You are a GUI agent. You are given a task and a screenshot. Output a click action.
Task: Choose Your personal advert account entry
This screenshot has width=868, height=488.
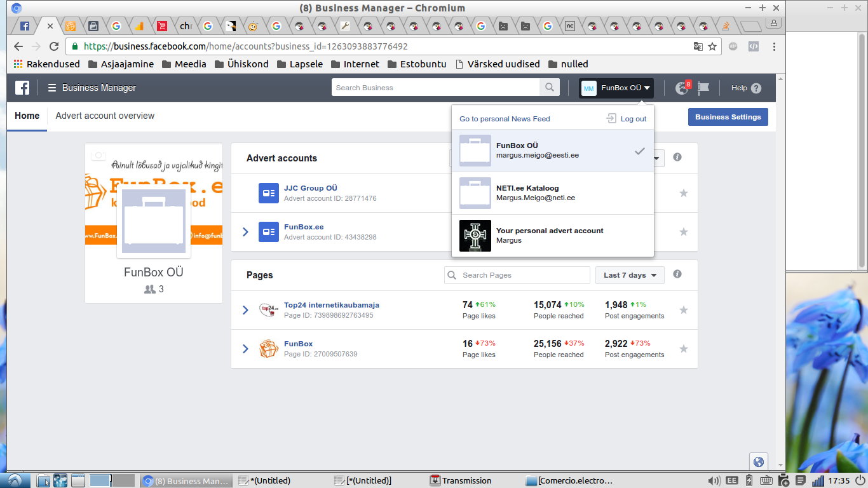[x=553, y=236]
